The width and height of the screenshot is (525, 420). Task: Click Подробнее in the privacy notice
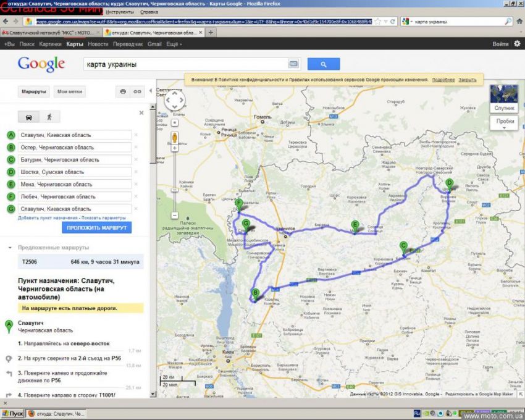(x=443, y=80)
